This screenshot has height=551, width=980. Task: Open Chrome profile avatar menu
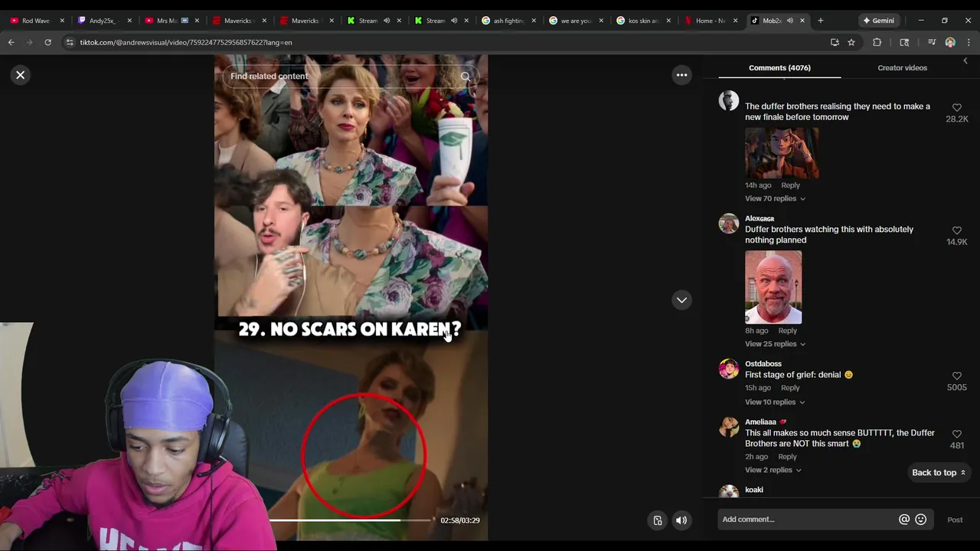(x=950, y=43)
